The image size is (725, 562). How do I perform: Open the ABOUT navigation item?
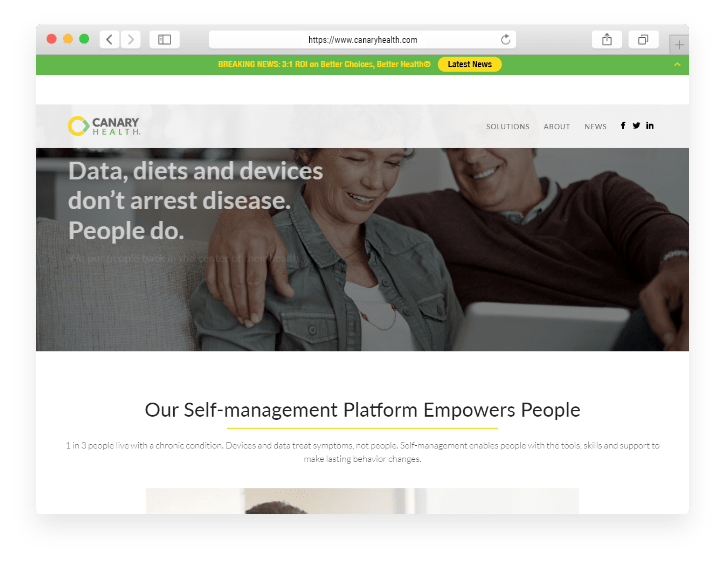557,126
